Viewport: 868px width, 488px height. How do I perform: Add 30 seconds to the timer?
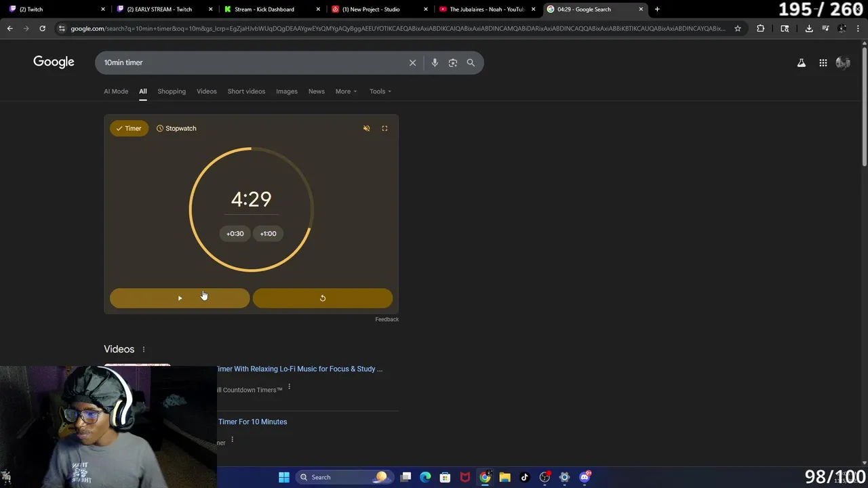(235, 234)
